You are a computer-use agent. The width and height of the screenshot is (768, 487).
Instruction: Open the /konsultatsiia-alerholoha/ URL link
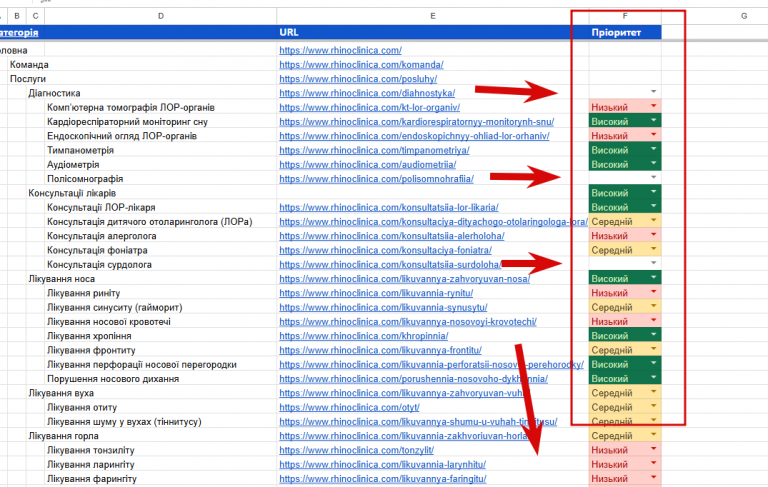(392, 236)
